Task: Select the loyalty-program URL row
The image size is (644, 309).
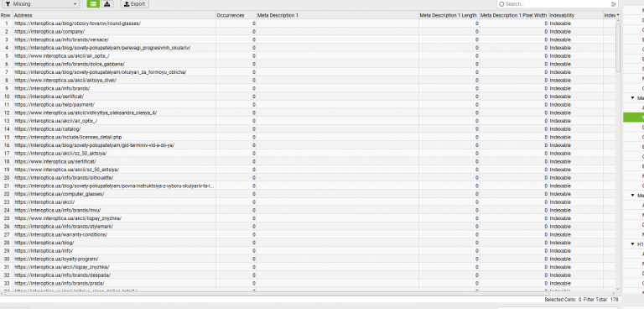Action: [x=56, y=259]
